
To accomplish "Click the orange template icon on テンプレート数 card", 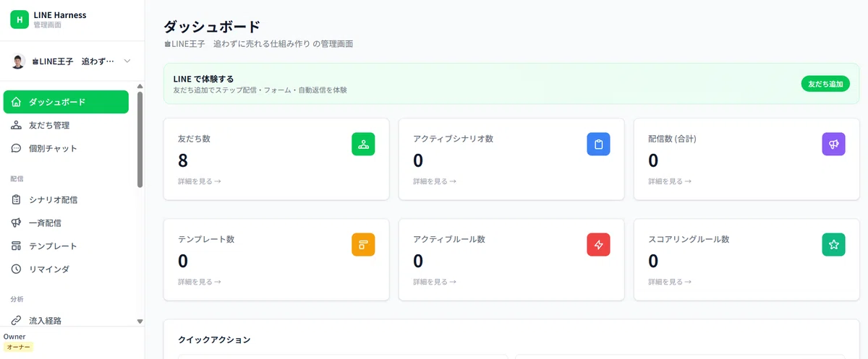I will click(x=363, y=244).
